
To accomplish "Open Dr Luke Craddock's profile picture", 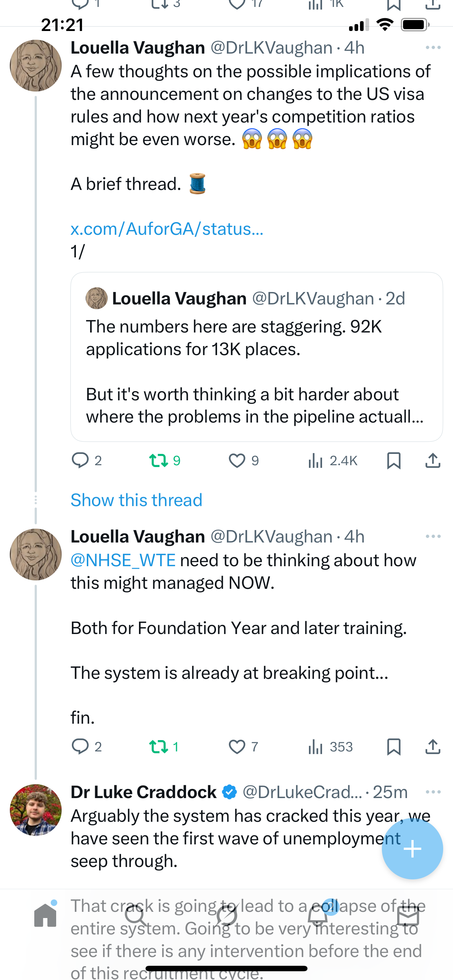I will coord(36,810).
